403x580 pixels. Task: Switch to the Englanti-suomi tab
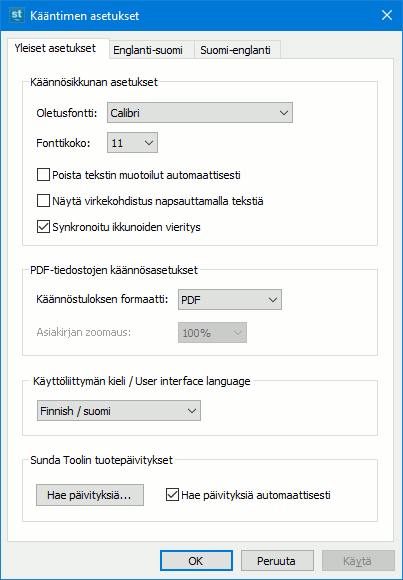148,50
